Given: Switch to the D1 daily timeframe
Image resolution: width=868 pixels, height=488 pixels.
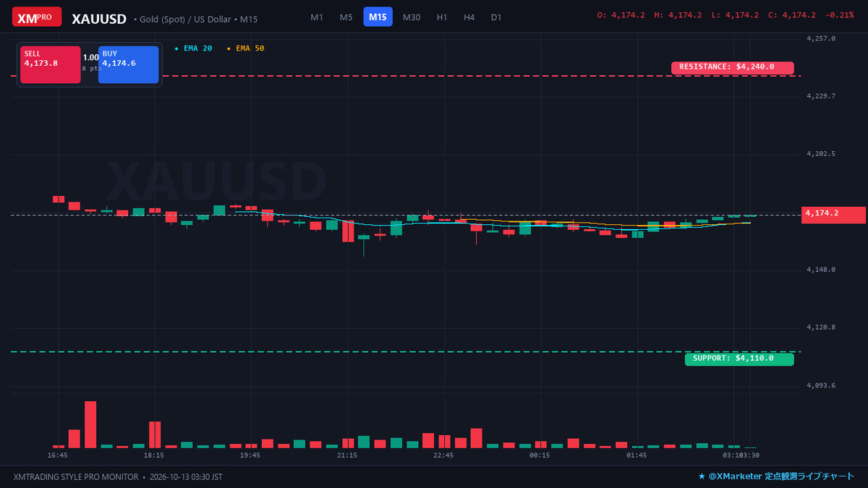Looking at the screenshot, I should 496,17.
